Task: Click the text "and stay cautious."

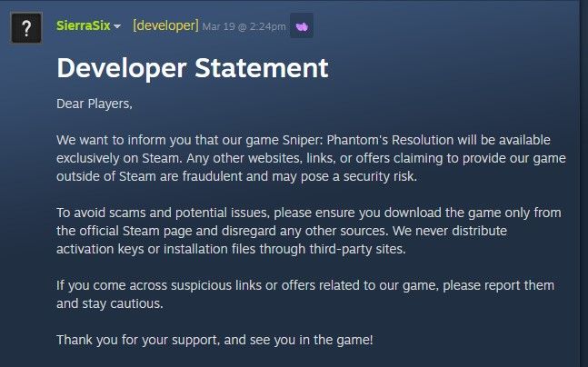Action: (x=109, y=303)
